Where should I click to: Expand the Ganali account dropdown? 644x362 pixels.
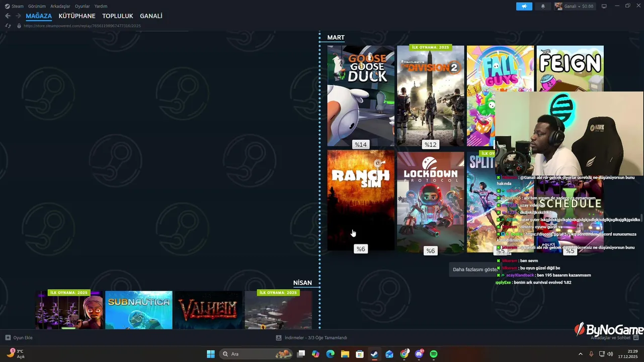(x=579, y=6)
